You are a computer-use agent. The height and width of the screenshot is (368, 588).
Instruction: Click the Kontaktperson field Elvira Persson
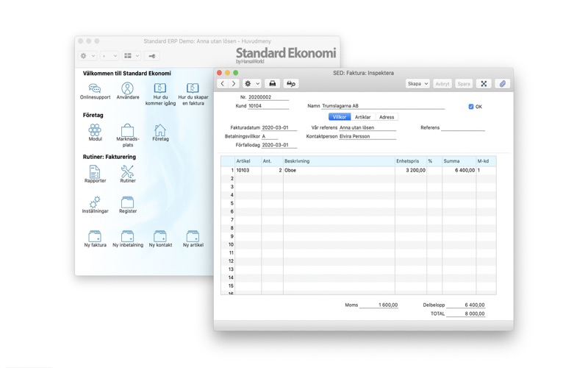point(367,136)
